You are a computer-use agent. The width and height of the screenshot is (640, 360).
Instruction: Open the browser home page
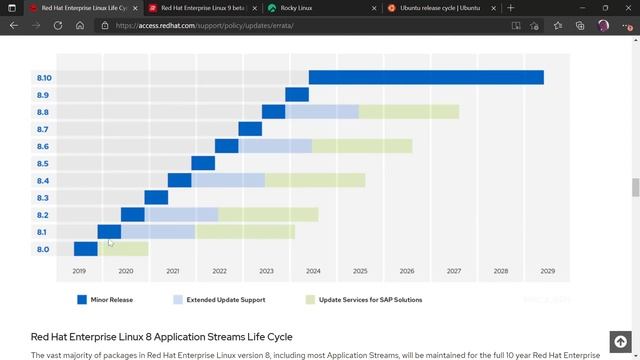point(80,26)
